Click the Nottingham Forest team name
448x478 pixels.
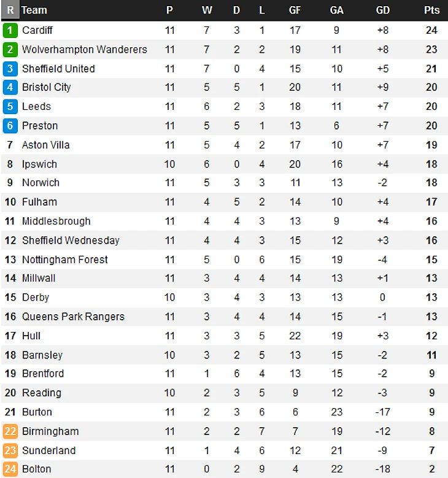pos(65,260)
